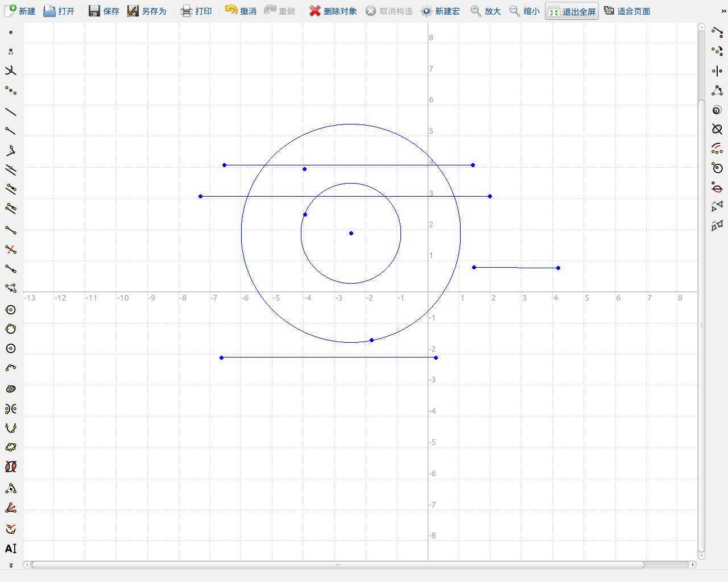Click the circle center point

(351, 233)
